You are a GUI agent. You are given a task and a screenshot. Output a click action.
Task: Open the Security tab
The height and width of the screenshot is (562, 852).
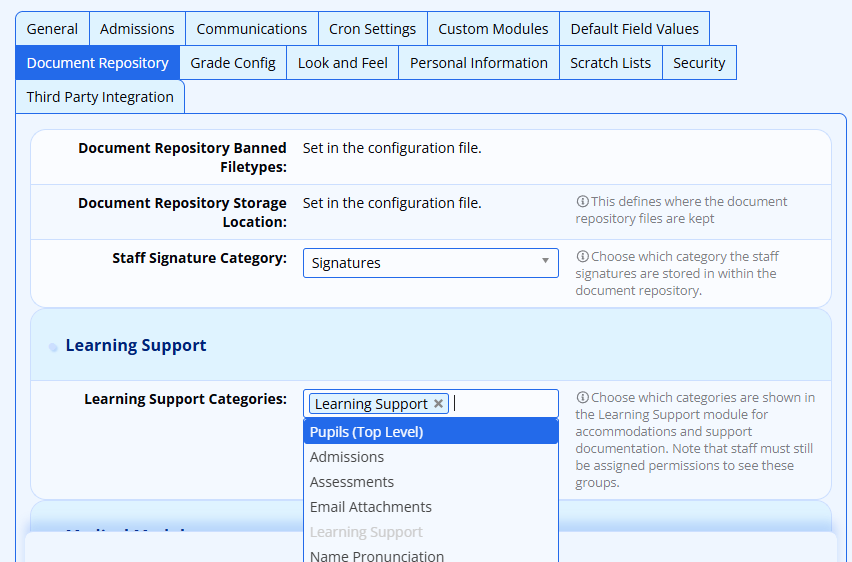tap(699, 63)
